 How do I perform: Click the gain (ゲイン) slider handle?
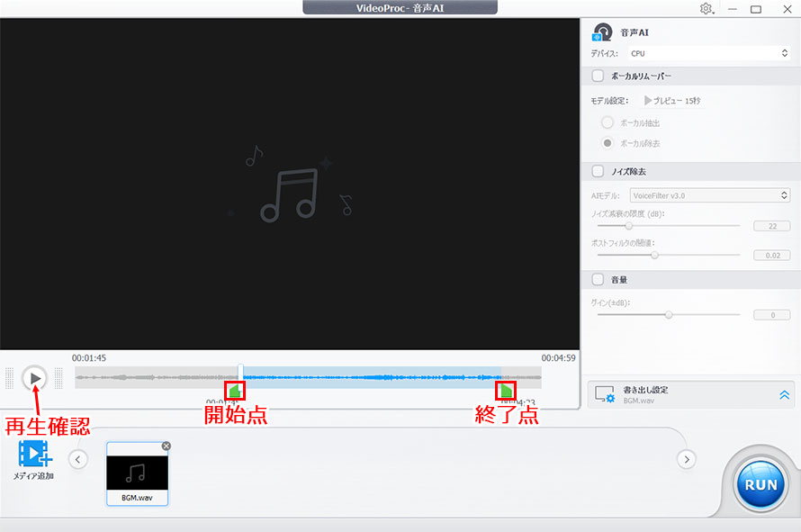[x=669, y=315]
